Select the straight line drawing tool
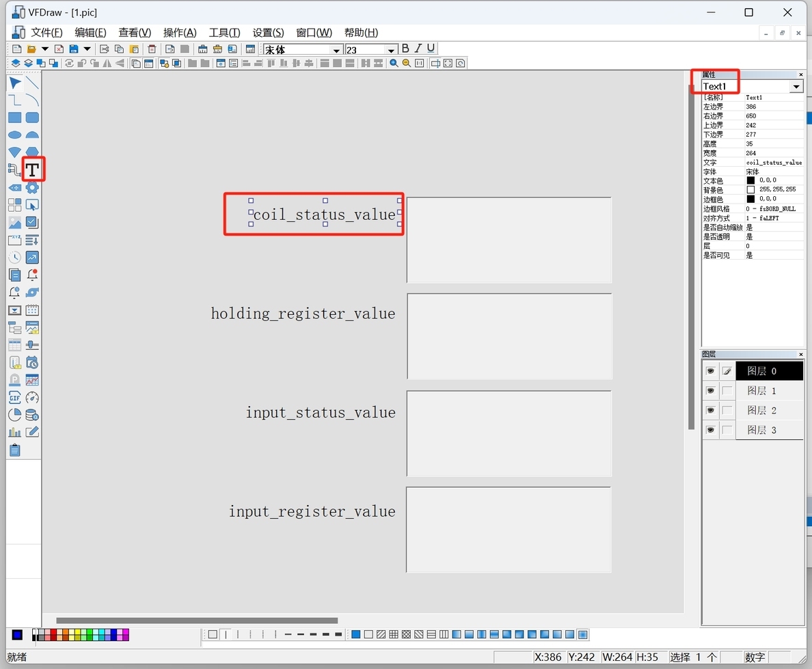812x669 pixels. pos(32,83)
